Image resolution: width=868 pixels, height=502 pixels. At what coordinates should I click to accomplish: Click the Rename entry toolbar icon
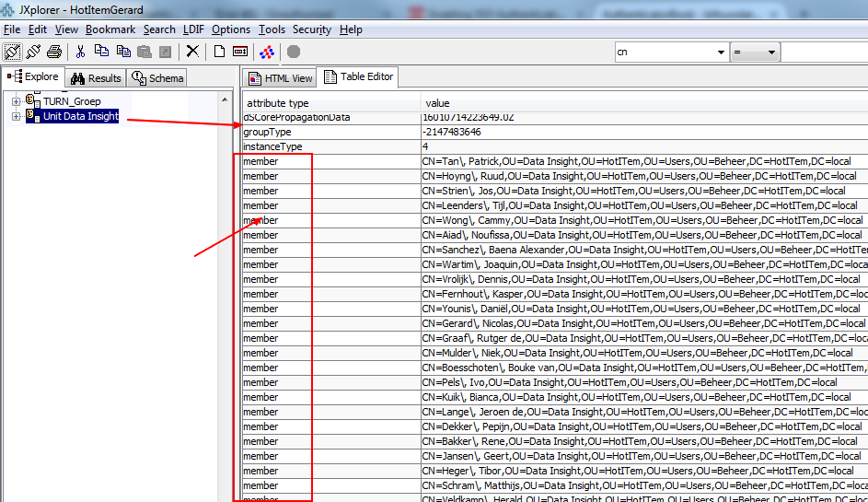tap(240, 52)
